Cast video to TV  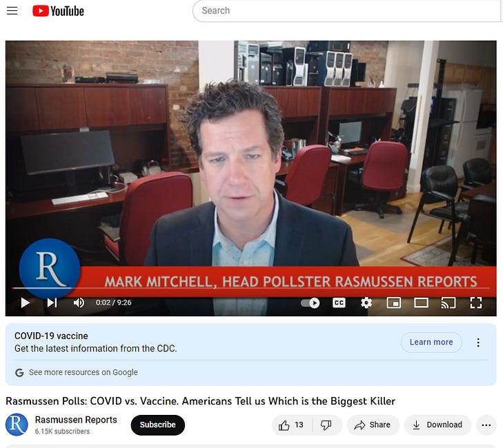tap(448, 303)
